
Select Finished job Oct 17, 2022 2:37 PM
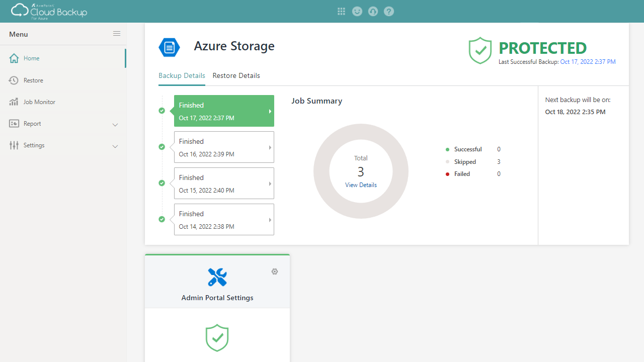pyautogui.click(x=224, y=111)
